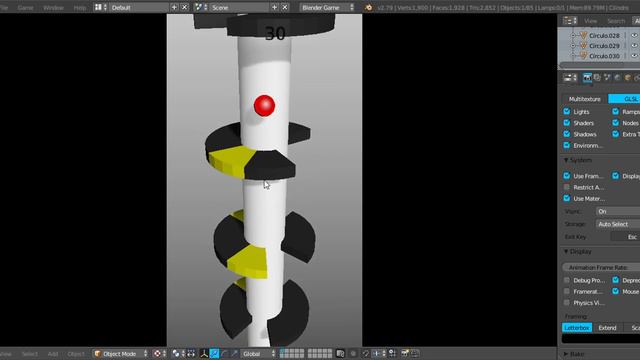640x360 pixels.
Task: Open the properties editor type selector
Action: click(570, 78)
